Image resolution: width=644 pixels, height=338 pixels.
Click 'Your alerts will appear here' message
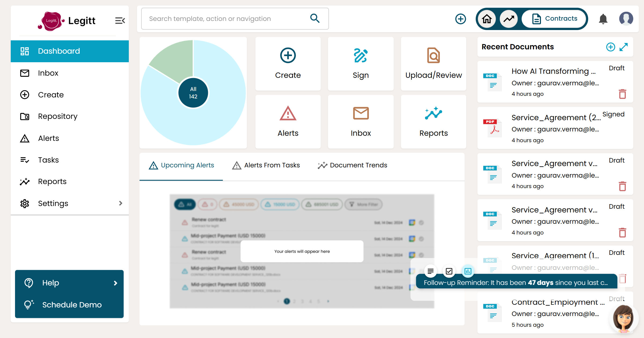tap(302, 251)
